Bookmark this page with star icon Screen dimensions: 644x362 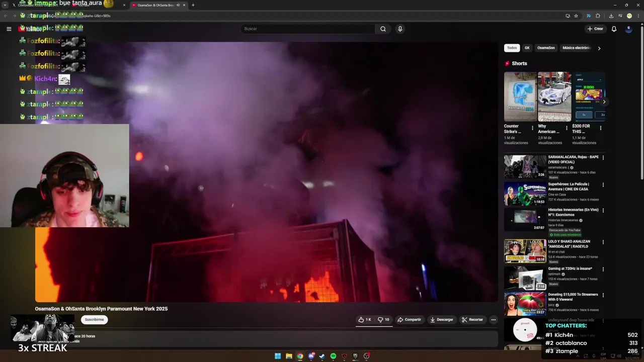(x=576, y=16)
